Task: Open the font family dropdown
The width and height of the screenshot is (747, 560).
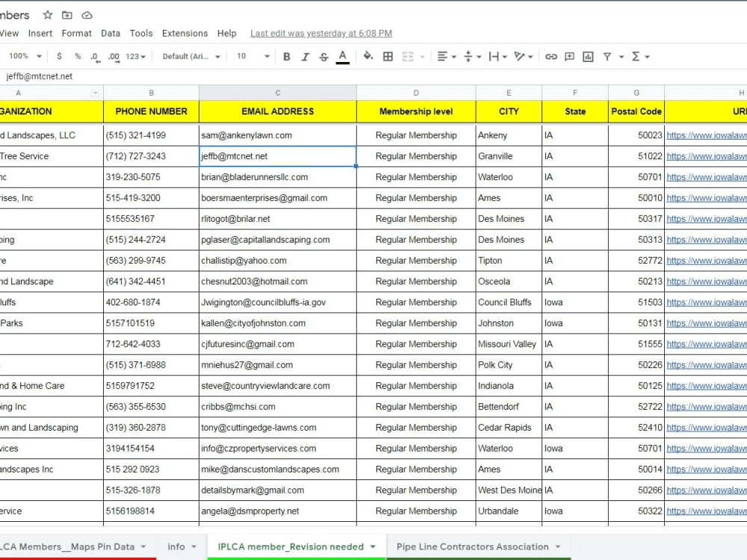Action: [190, 56]
